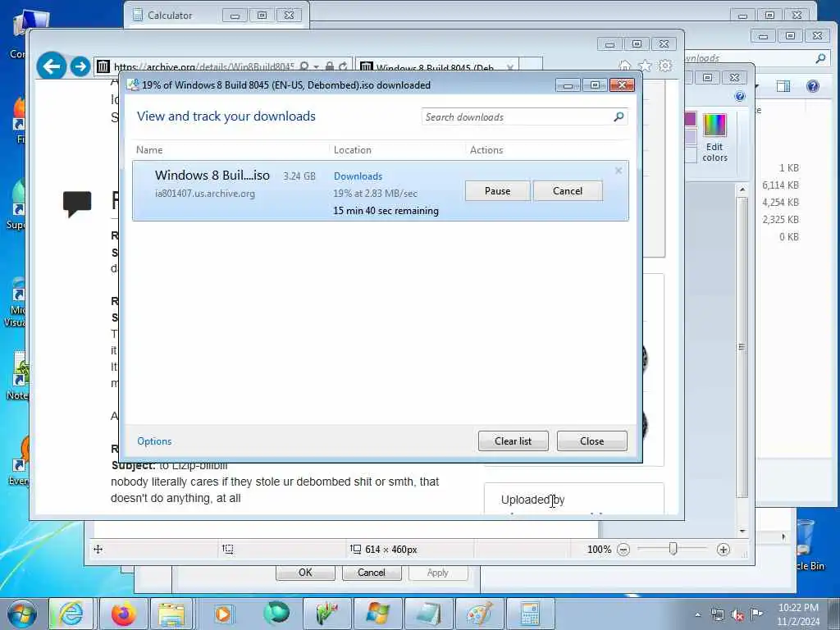This screenshot has height=630, width=840.
Task: Click the Explorer search magnifier icon
Action: tap(820, 58)
